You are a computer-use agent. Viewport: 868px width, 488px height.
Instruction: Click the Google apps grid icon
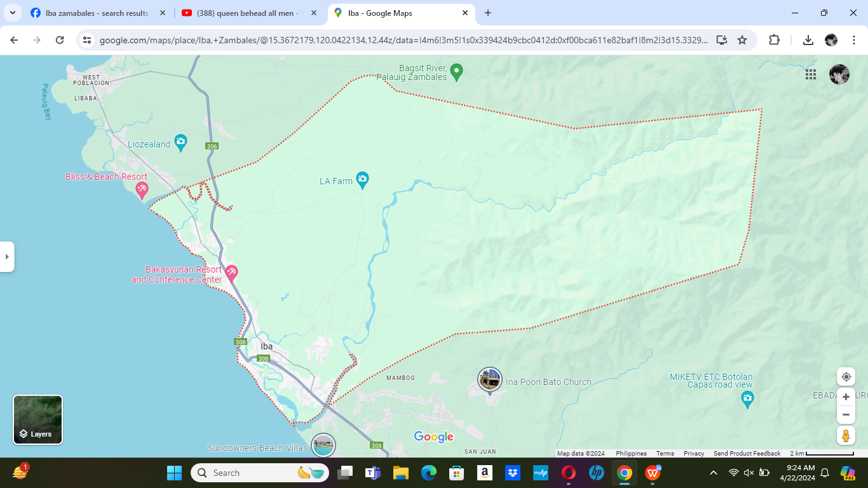tap(811, 74)
